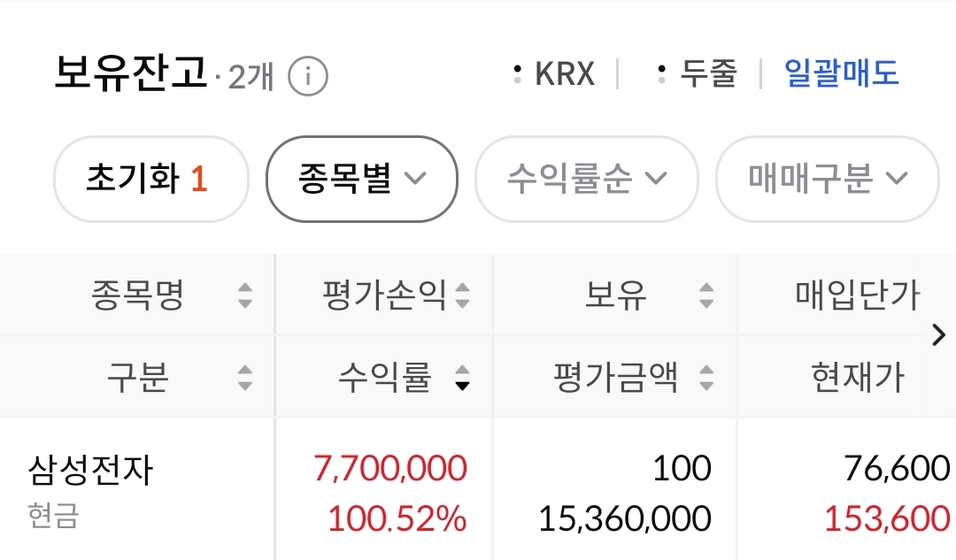The height and width of the screenshot is (560, 956).
Task: Click the 현재가 column header
Action: click(857, 379)
